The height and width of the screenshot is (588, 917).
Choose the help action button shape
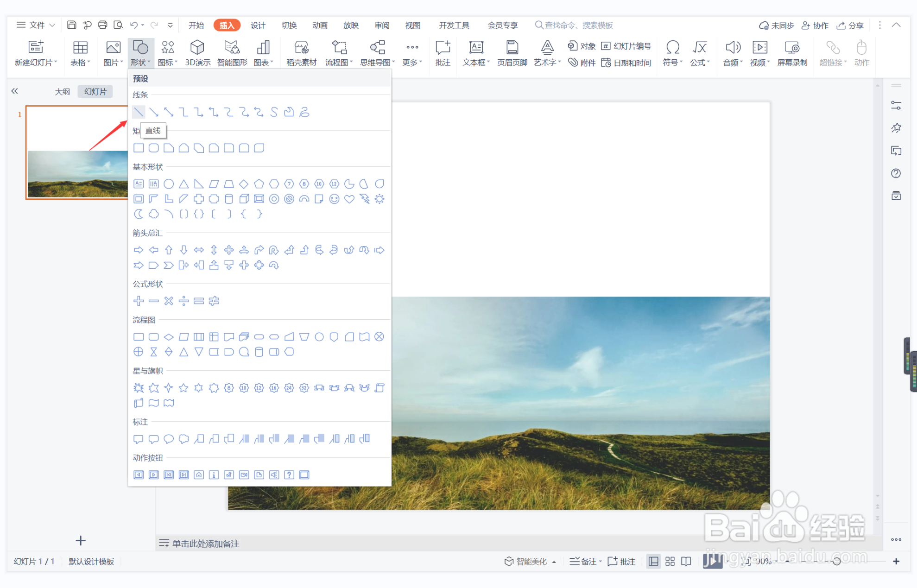[289, 475]
